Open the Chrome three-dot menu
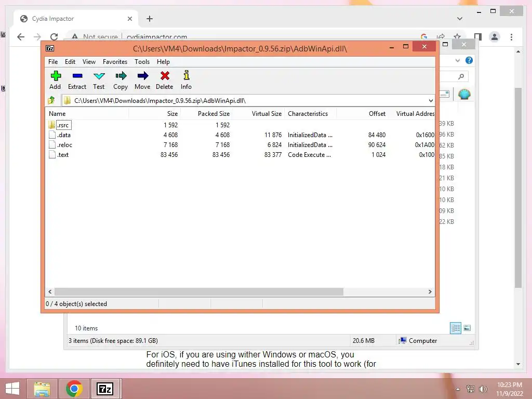Image resolution: width=532 pixels, height=399 pixels. pyautogui.click(x=511, y=37)
